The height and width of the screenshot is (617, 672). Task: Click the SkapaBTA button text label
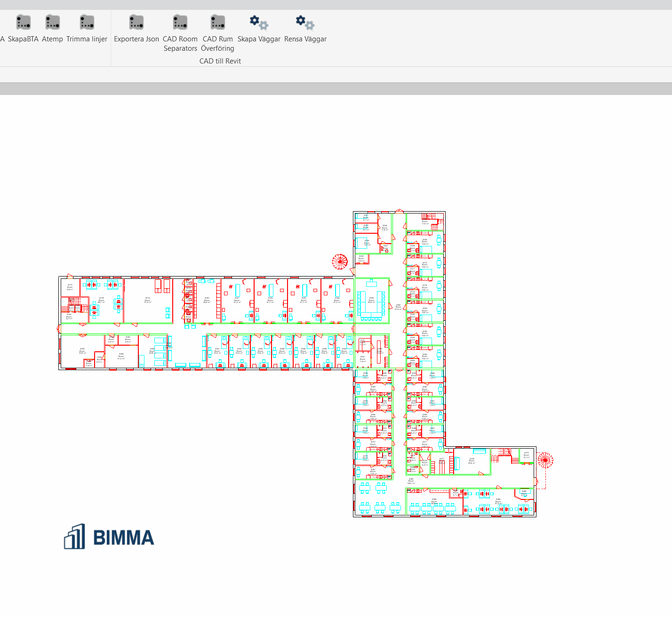[x=24, y=39]
